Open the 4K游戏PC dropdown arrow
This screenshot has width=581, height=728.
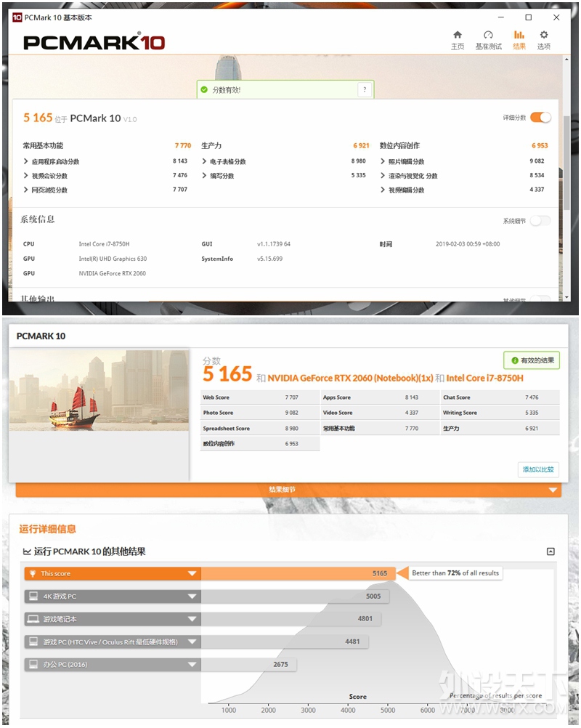(x=192, y=596)
